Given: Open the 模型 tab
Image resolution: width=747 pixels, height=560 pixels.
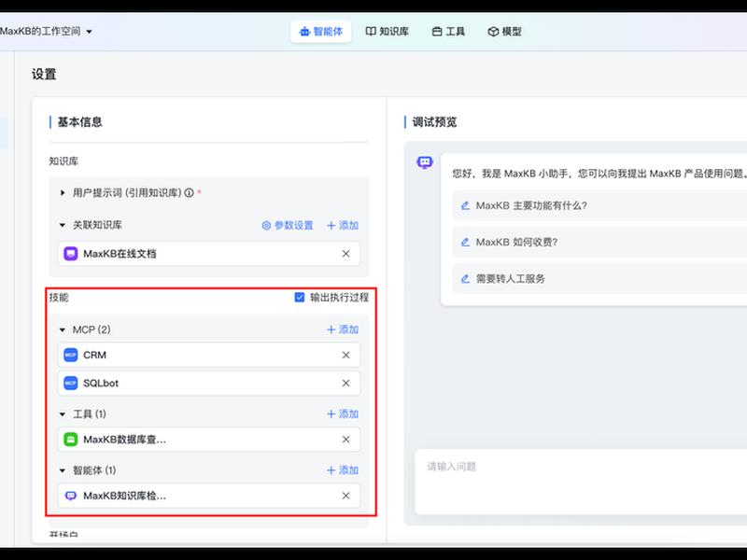Looking at the screenshot, I should click(x=504, y=32).
